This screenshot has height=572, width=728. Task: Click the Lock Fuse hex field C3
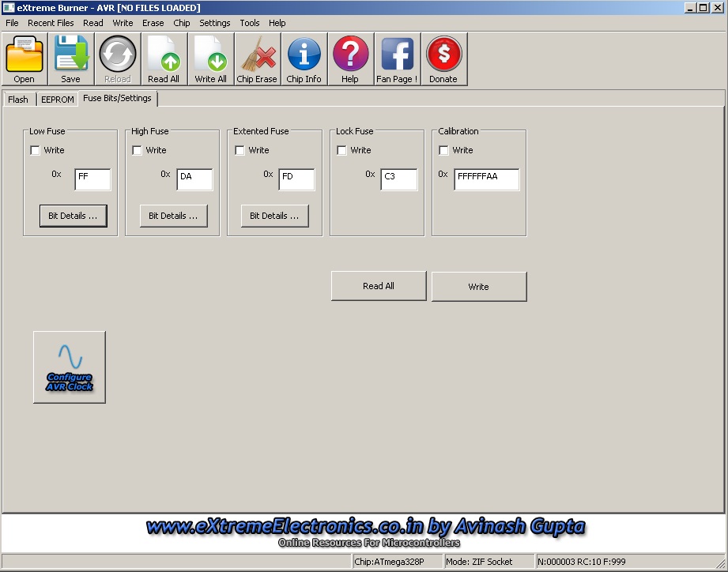pos(399,179)
